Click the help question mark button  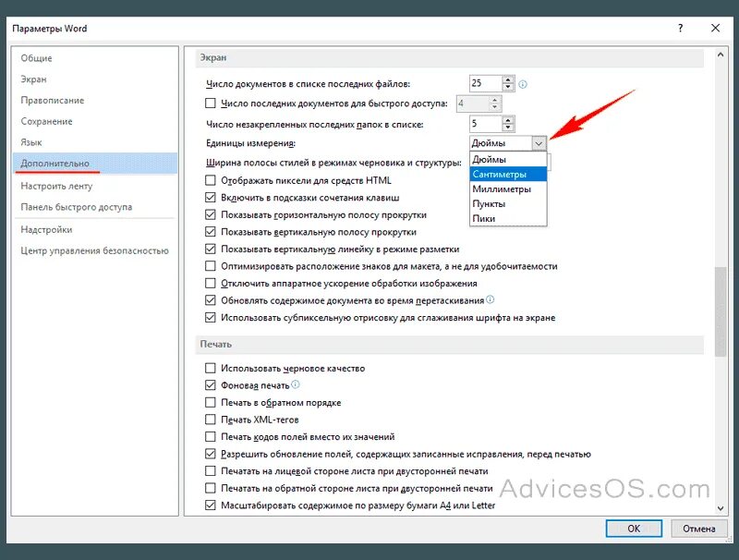[x=680, y=29]
